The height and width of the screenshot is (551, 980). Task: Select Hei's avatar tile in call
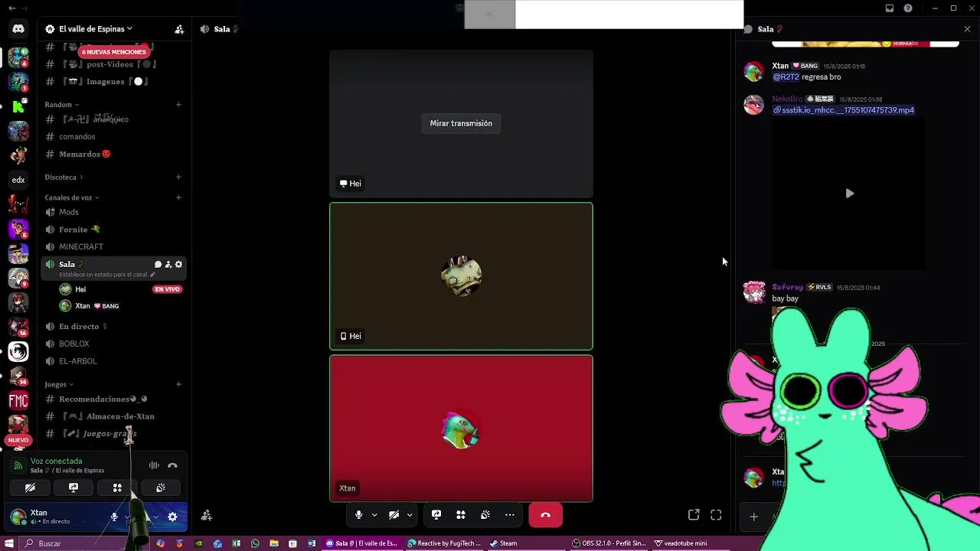(x=461, y=276)
